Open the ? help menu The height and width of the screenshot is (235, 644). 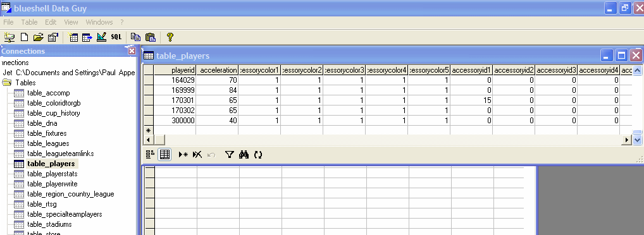pos(122,22)
